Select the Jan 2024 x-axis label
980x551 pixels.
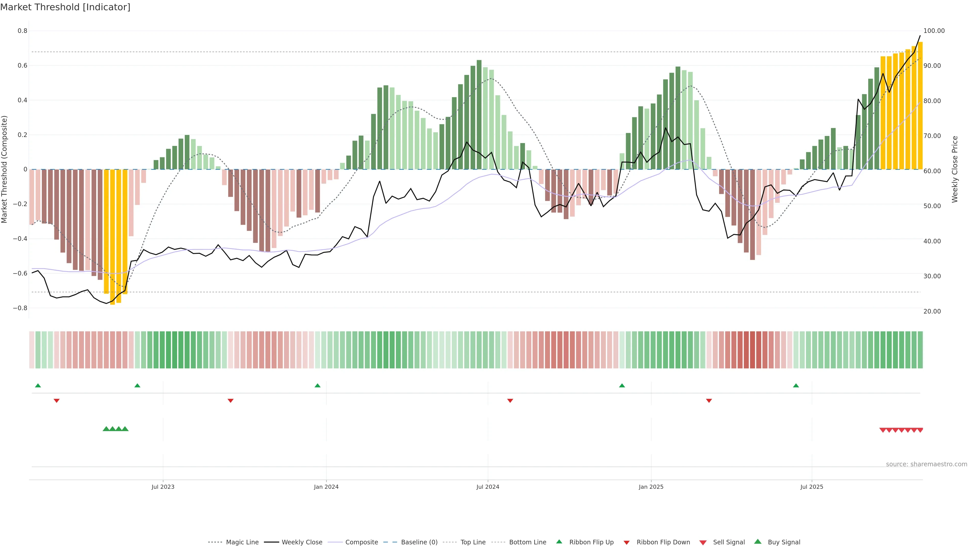(326, 487)
